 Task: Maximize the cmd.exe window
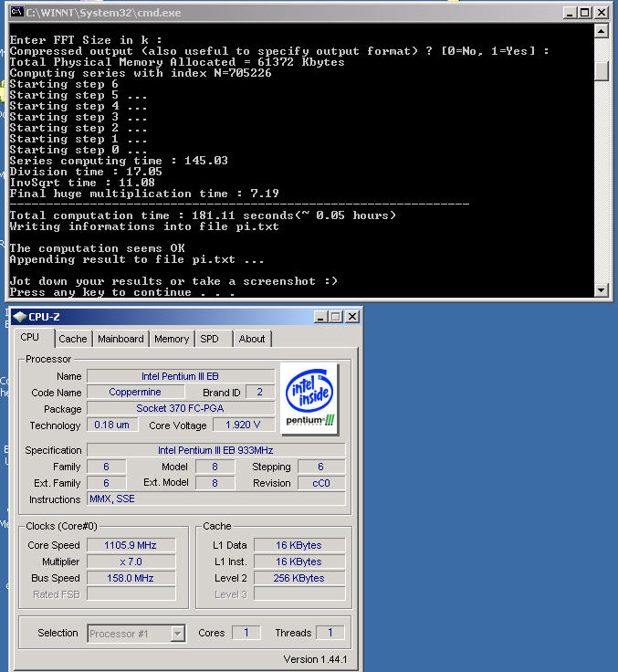pos(585,13)
